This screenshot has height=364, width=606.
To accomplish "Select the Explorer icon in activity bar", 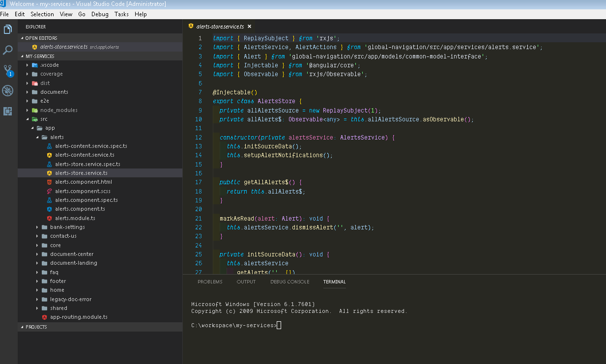I will pyautogui.click(x=7, y=29).
